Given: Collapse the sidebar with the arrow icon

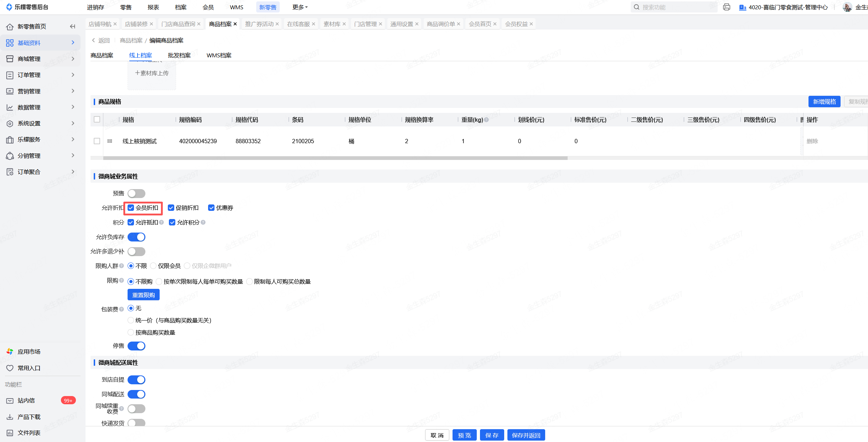Looking at the screenshot, I should [x=73, y=26].
